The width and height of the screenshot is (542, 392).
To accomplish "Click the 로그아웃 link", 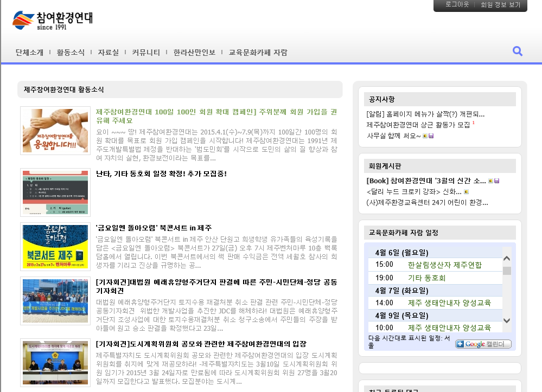I will [x=457, y=4].
